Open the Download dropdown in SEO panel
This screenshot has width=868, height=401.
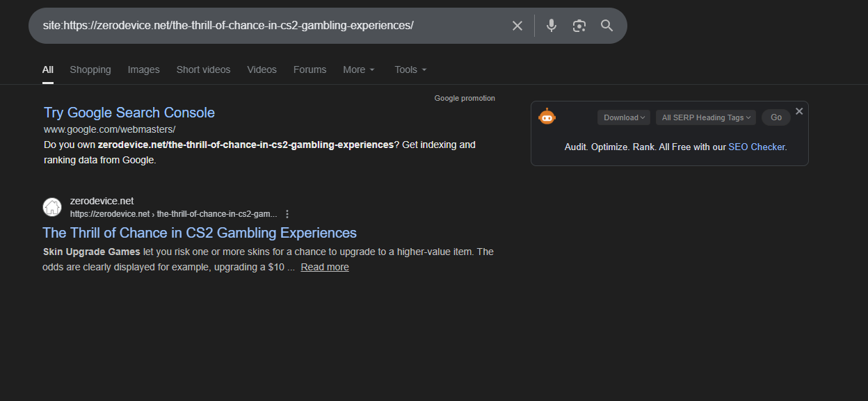[624, 117]
